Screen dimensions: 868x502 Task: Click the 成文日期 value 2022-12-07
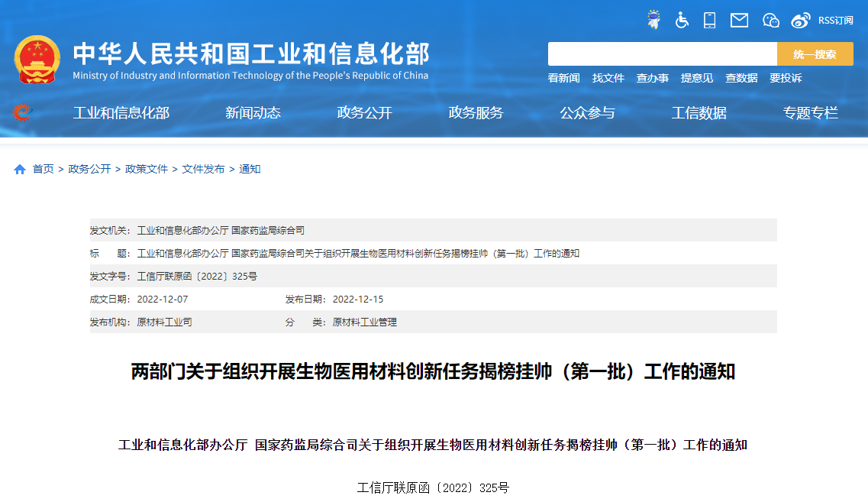click(x=163, y=300)
